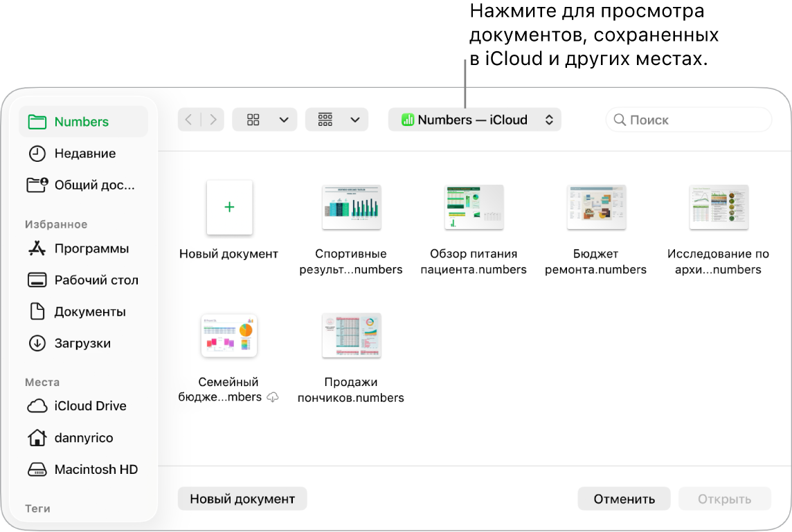Click the Недавние sidebar label
This screenshot has width=792, height=532.
(x=85, y=154)
